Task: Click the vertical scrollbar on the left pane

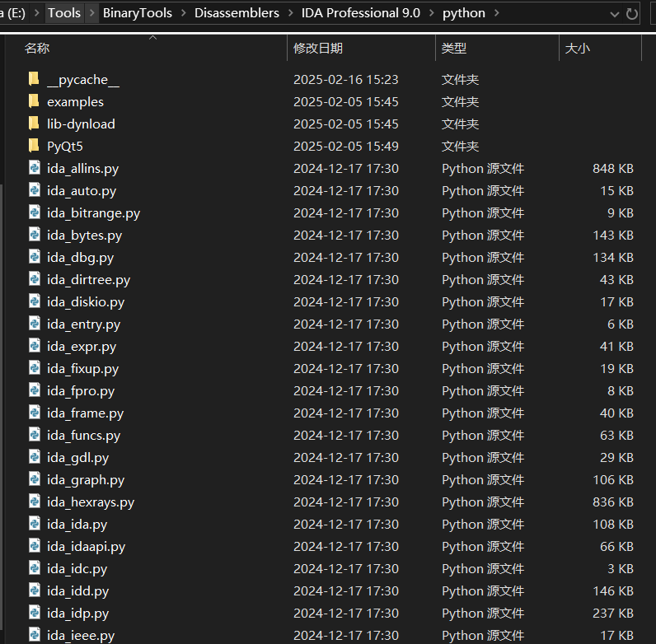Action: click(x=2, y=408)
